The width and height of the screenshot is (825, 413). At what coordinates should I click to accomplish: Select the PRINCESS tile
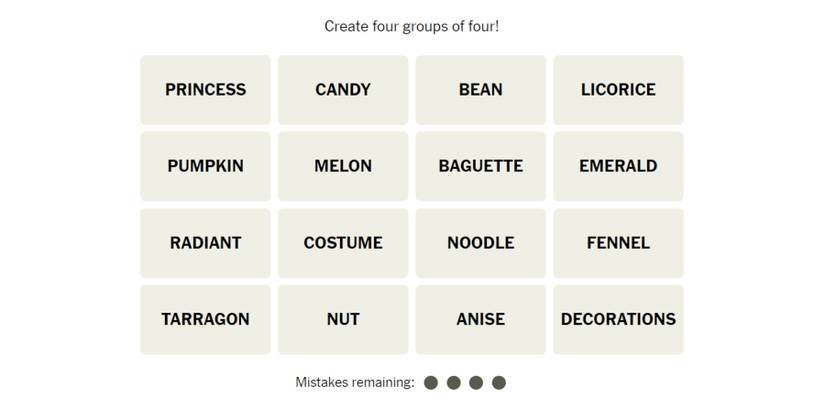[205, 90]
